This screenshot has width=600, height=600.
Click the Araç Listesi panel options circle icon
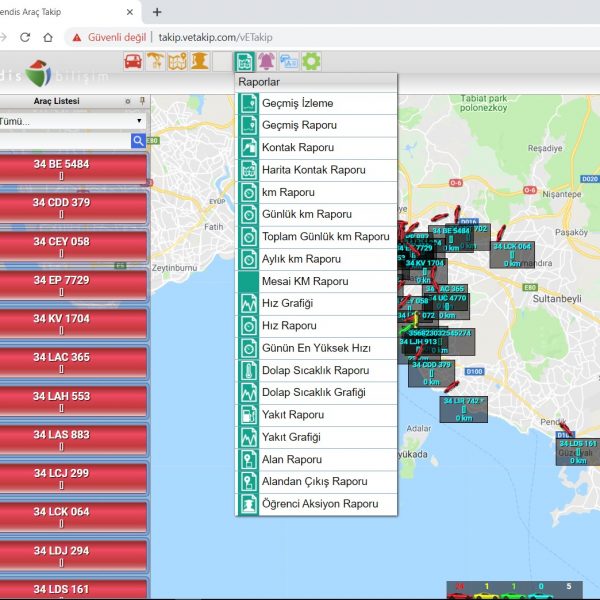tap(128, 101)
